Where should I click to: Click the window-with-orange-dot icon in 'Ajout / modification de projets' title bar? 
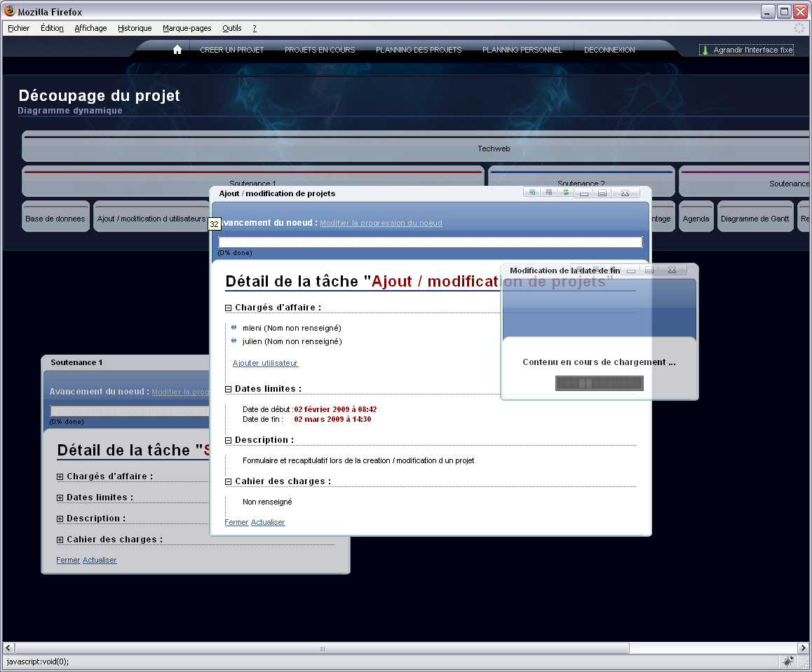pyautogui.click(x=549, y=193)
